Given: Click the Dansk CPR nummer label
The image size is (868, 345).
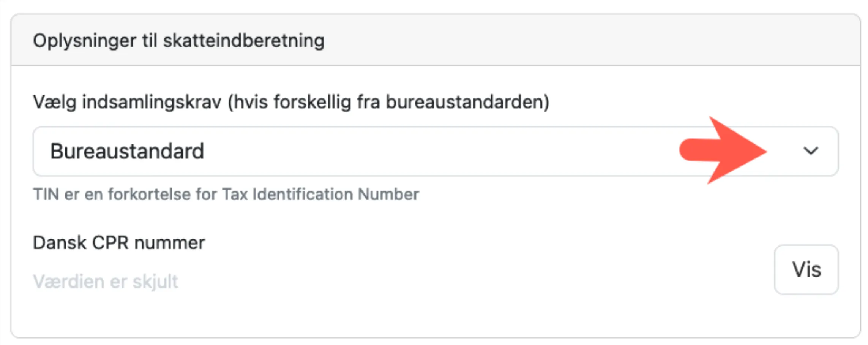Looking at the screenshot, I should tap(119, 242).
